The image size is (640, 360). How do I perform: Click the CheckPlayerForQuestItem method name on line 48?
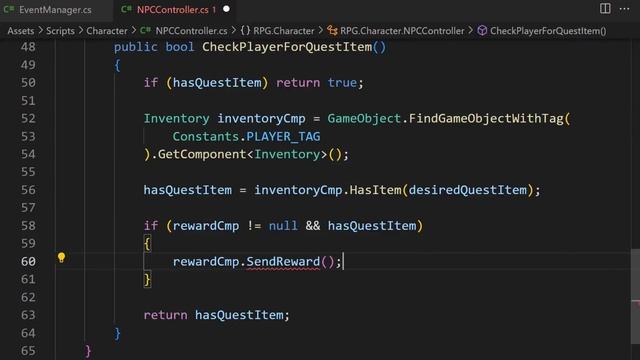tap(287, 47)
